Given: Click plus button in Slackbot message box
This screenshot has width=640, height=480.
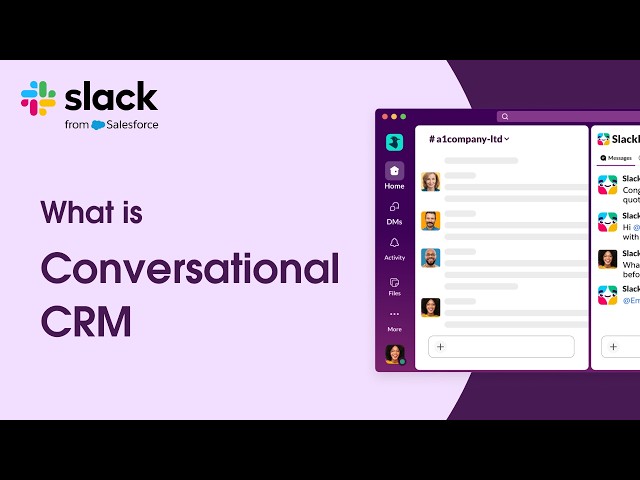Looking at the screenshot, I should 613,347.
